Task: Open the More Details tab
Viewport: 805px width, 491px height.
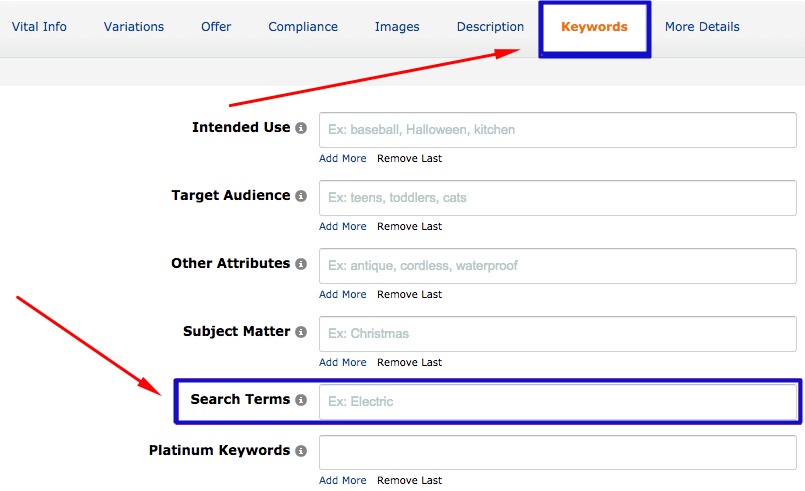Action: point(702,27)
